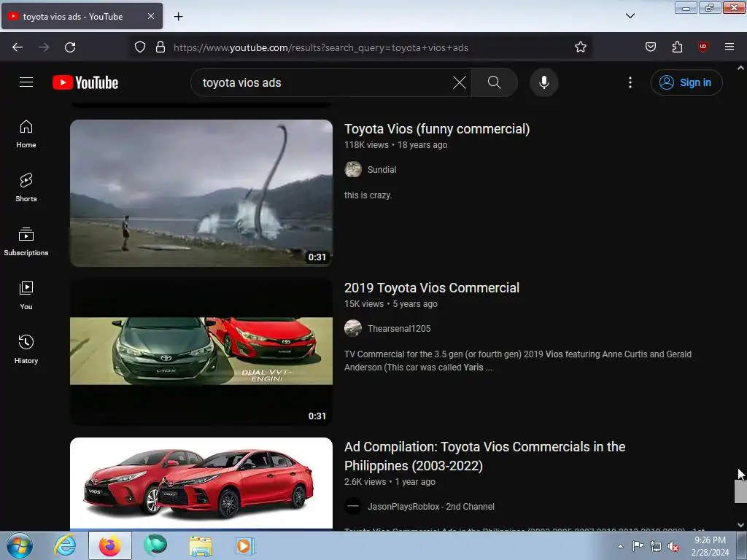Open Subscriptions in sidebar
The image size is (747, 560).
point(26,241)
